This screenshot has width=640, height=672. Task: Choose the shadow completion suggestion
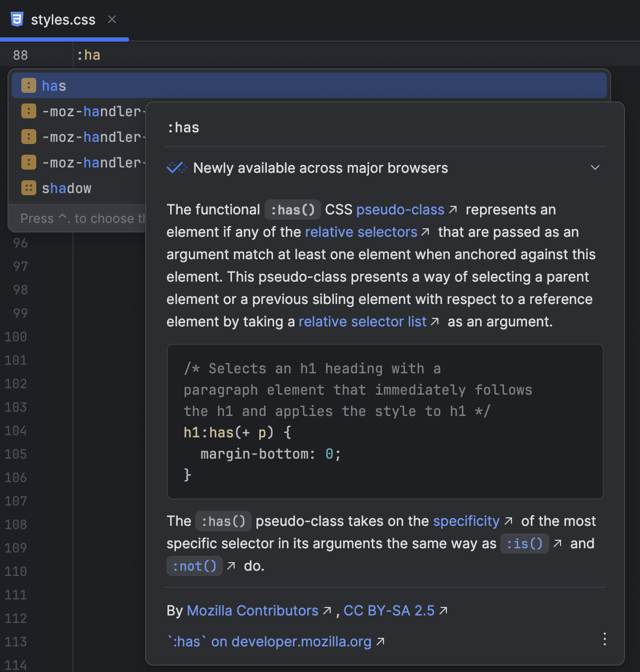pos(66,188)
